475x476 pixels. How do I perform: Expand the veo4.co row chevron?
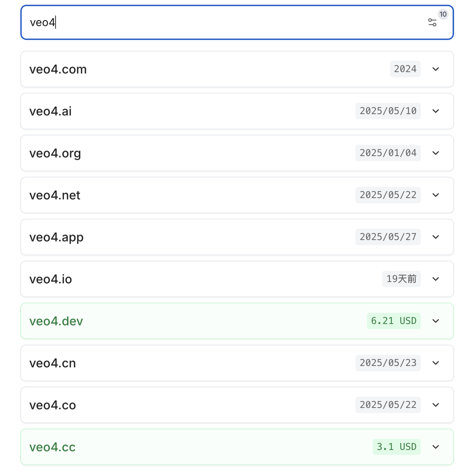pyautogui.click(x=436, y=405)
